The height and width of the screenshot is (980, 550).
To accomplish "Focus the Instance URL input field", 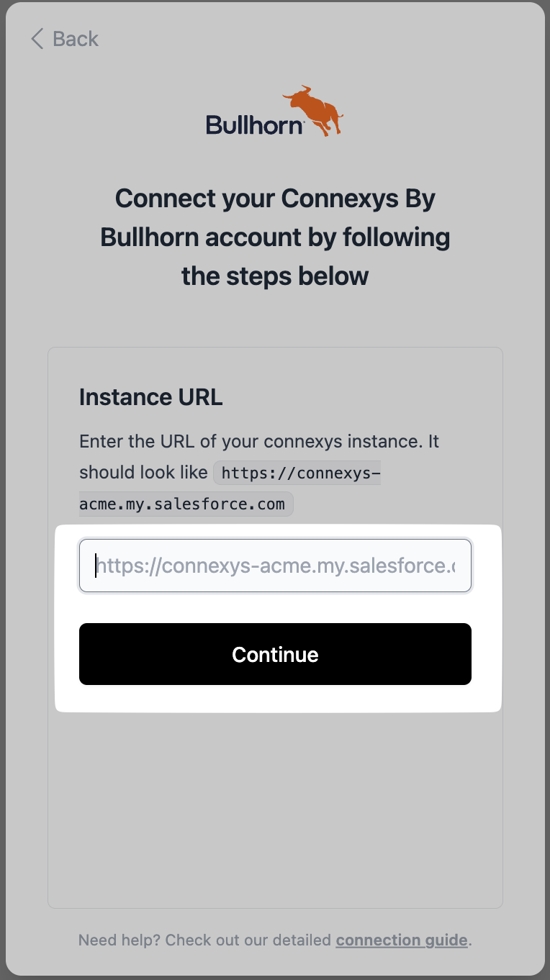I will 275,566.
